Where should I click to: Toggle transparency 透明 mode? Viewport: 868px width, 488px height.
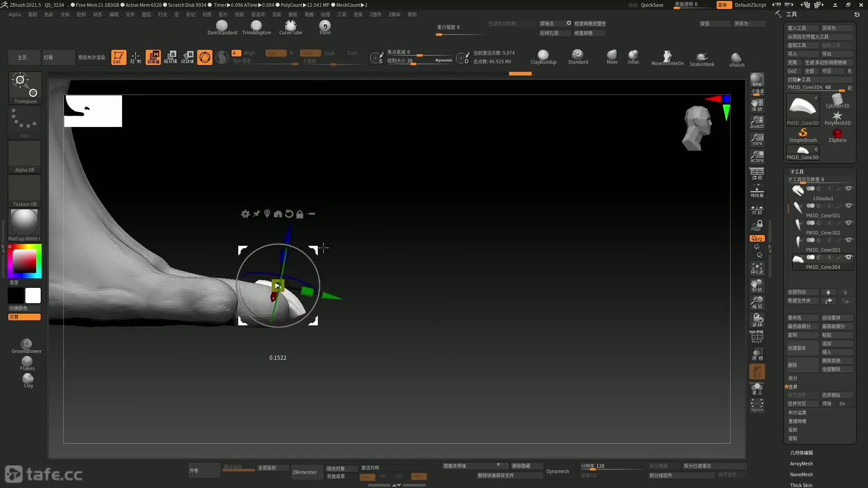point(757,354)
